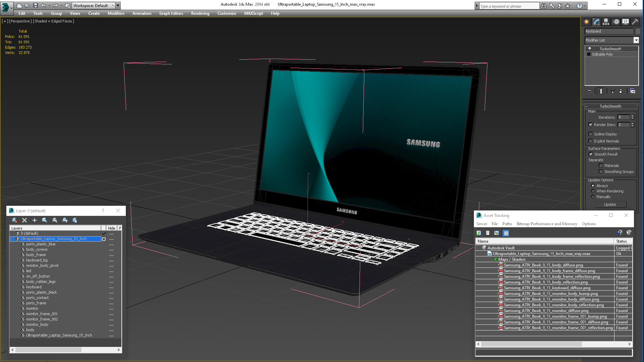Open Help dropdown arrow next to question mark
The width and height of the screenshot is (644, 362).
tap(585, 6)
